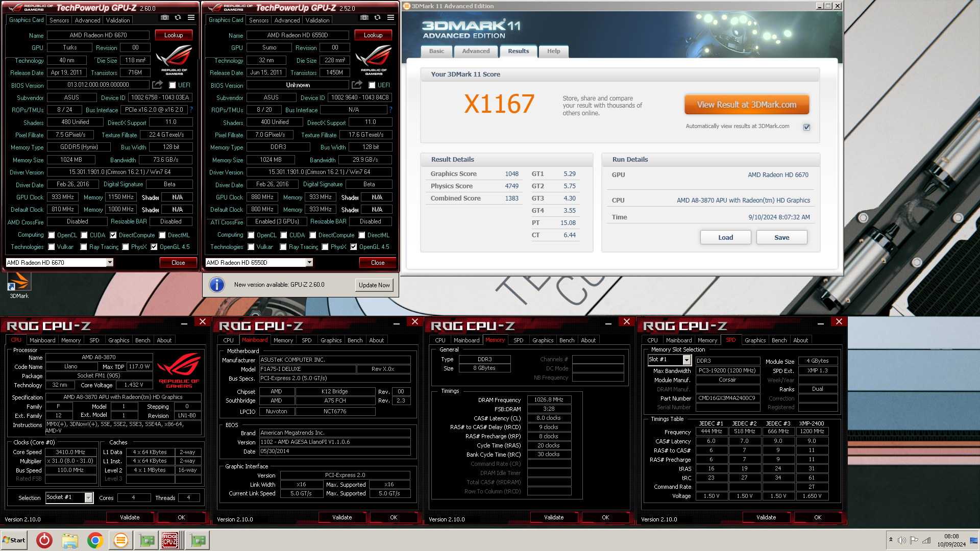Open the AMD Radeon HD 6550D GPU selector dropdown

coord(309,262)
